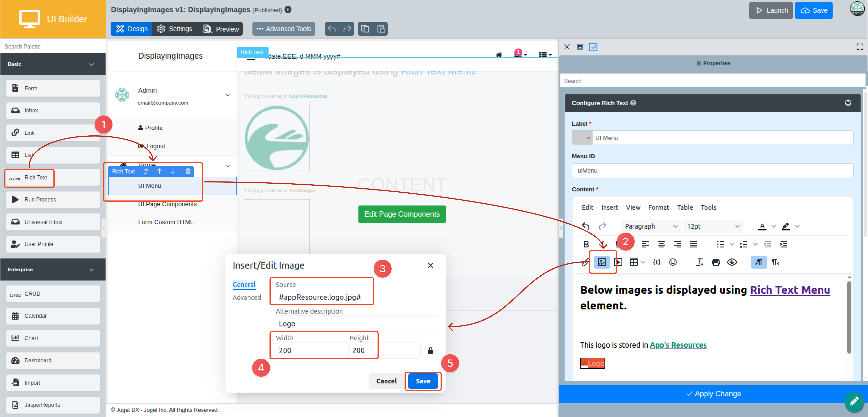Justify text in editor toolbar
868x417 pixels.
pos(693,244)
